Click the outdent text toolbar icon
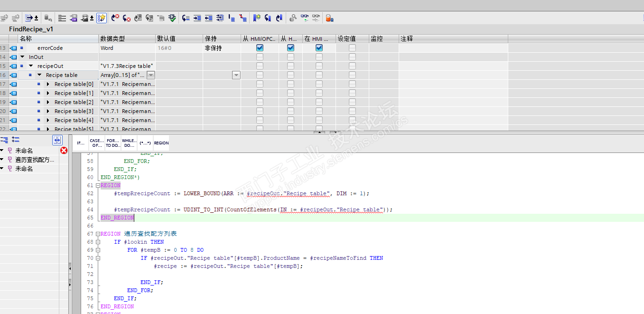Viewport: 644px width, 314px height. pyautogui.click(x=208, y=18)
